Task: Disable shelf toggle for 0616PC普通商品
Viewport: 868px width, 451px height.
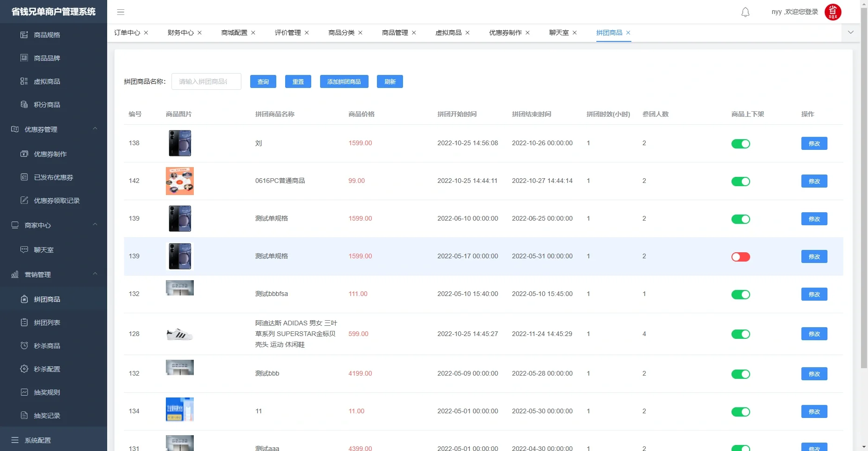Action: 741,181
